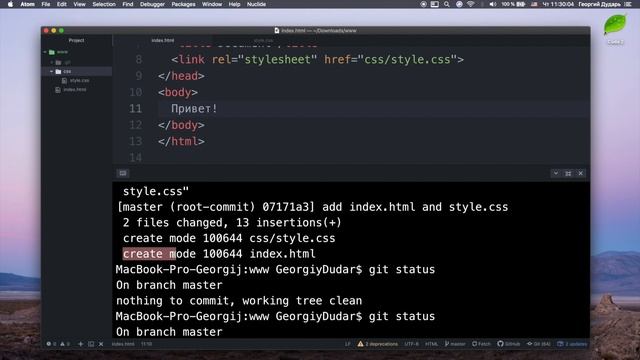Screen dimensions: 640x360
Task: Click the screen recording circle menu bar icon
Action: coord(423,4)
